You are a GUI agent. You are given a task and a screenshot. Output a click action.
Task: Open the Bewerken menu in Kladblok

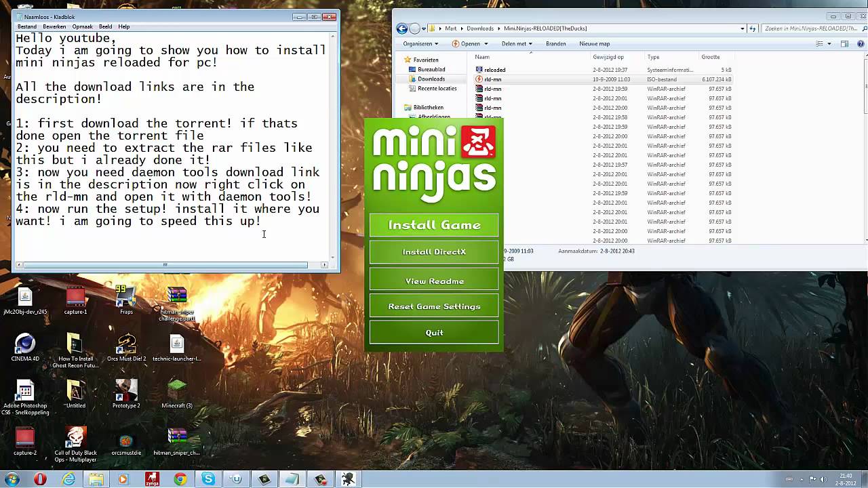55,26
